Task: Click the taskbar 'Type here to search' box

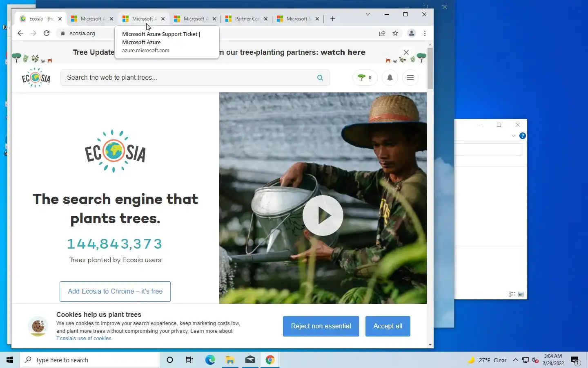Action: (x=90, y=360)
